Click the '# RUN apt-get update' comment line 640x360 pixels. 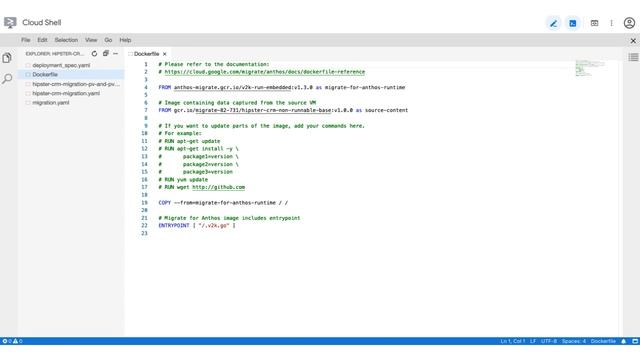(189, 141)
